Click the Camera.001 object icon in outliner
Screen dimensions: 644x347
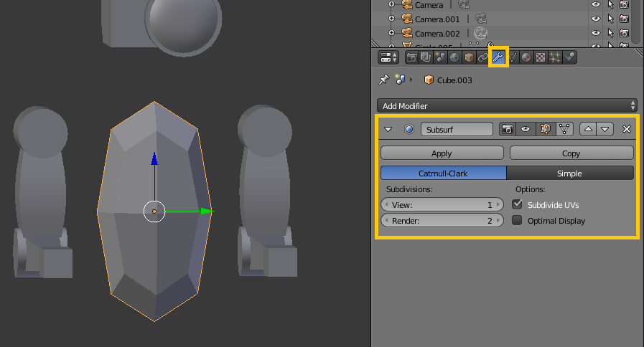point(406,19)
